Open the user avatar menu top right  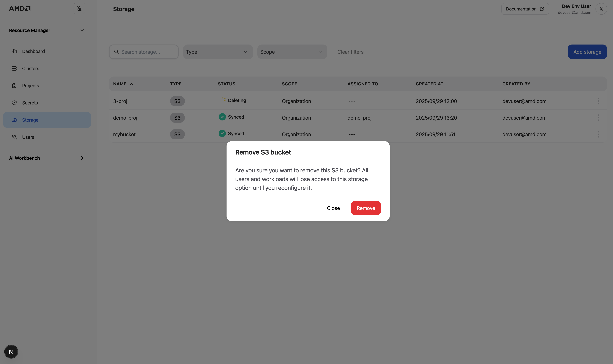coord(601,9)
